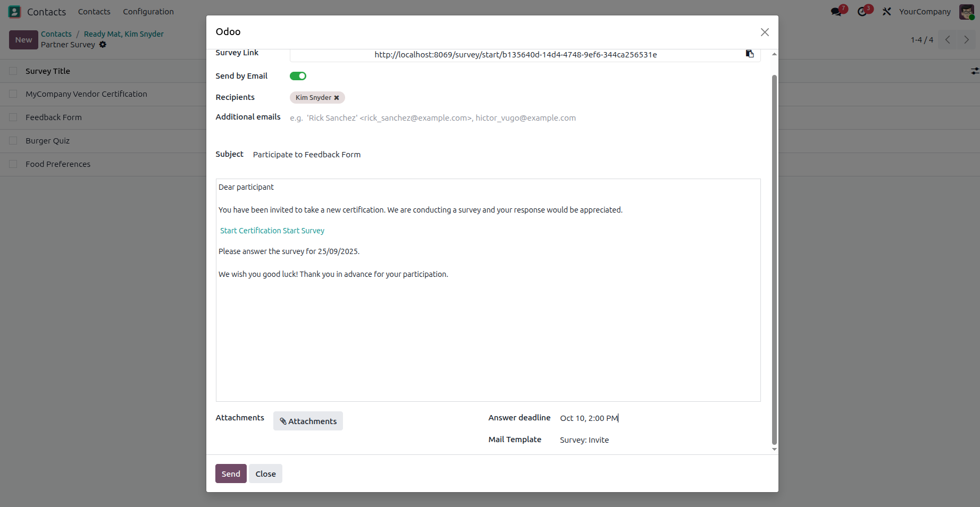Open the messages chat icon
Image resolution: width=980 pixels, height=507 pixels.
[836, 12]
